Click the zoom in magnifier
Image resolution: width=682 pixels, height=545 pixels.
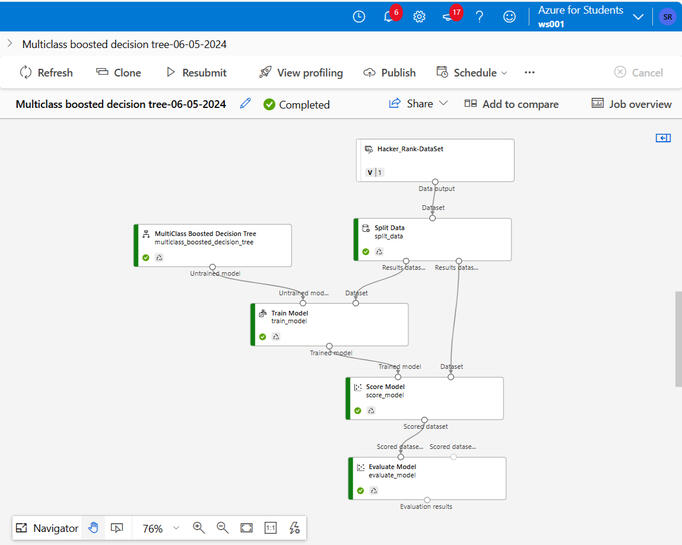click(198, 528)
